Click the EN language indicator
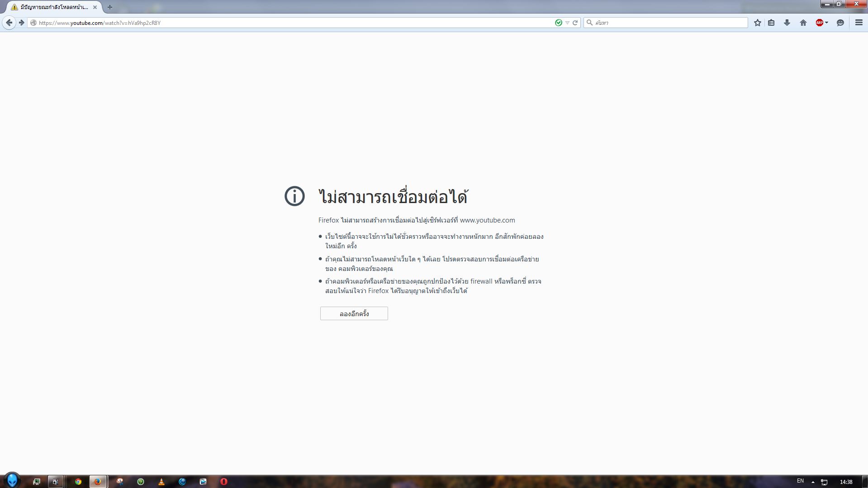 coord(800,481)
